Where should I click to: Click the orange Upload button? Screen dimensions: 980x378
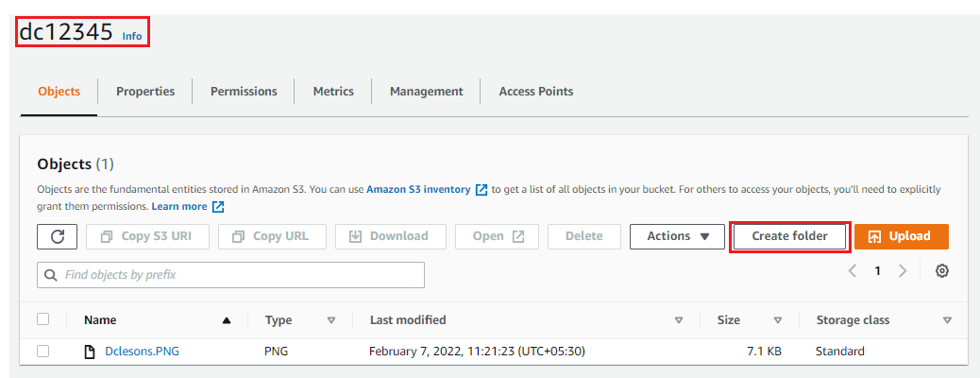click(x=902, y=236)
